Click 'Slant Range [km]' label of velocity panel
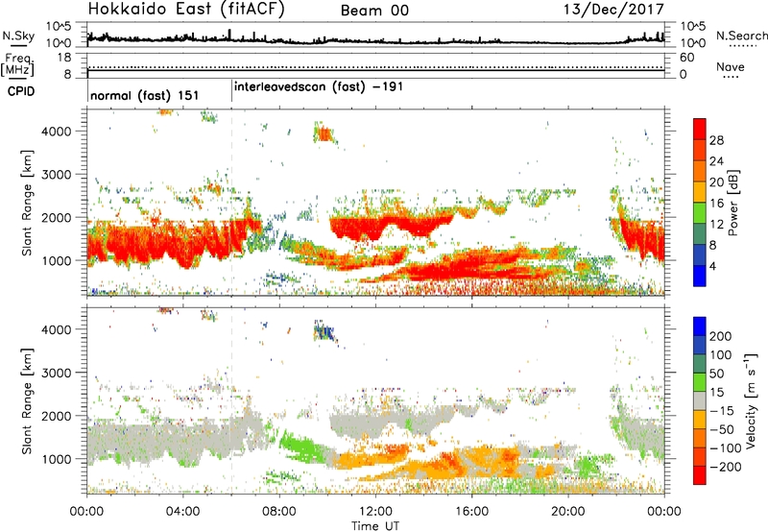This screenshot has height=532, width=768. pyautogui.click(x=27, y=400)
